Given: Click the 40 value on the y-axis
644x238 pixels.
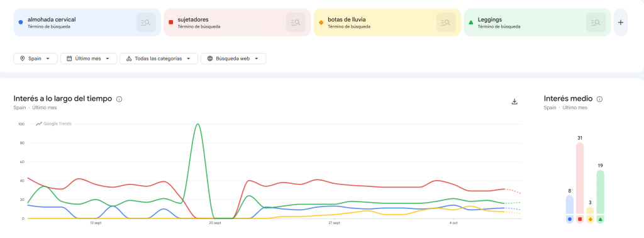Looking at the screenshot, I should point(23,181).
